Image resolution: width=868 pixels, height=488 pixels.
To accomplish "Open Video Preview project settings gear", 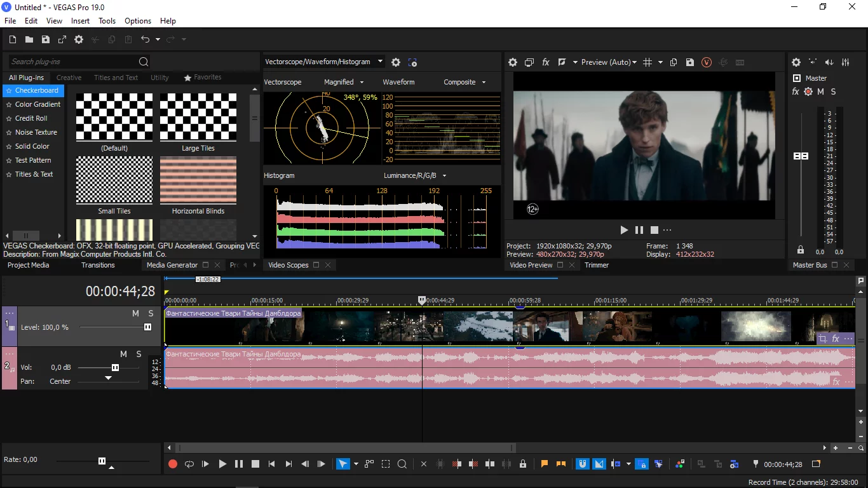I will pyautogui.click(x=513, y=62).
